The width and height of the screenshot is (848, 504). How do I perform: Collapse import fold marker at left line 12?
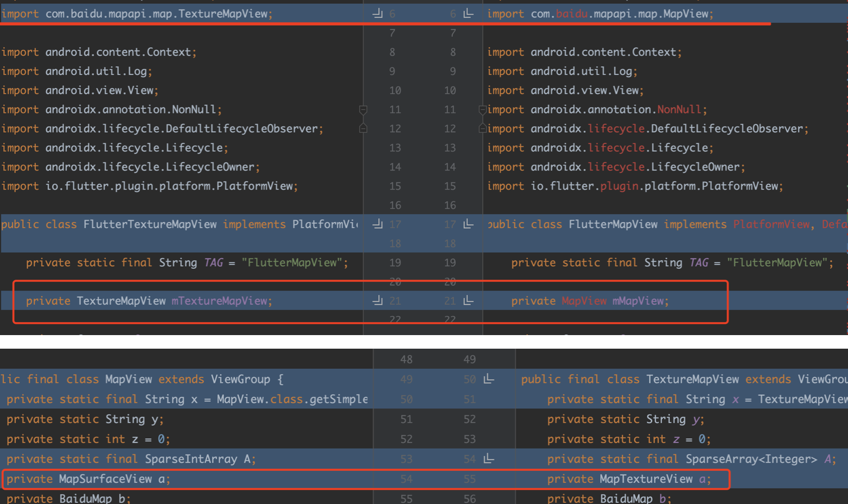[363, 128]
